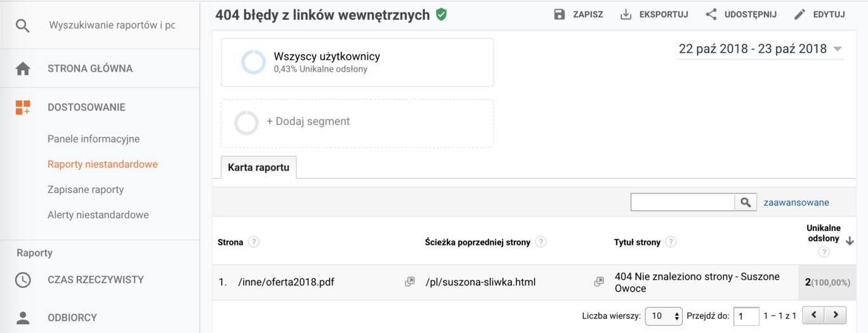Open the date range dropdown

[x=760, y=49]
